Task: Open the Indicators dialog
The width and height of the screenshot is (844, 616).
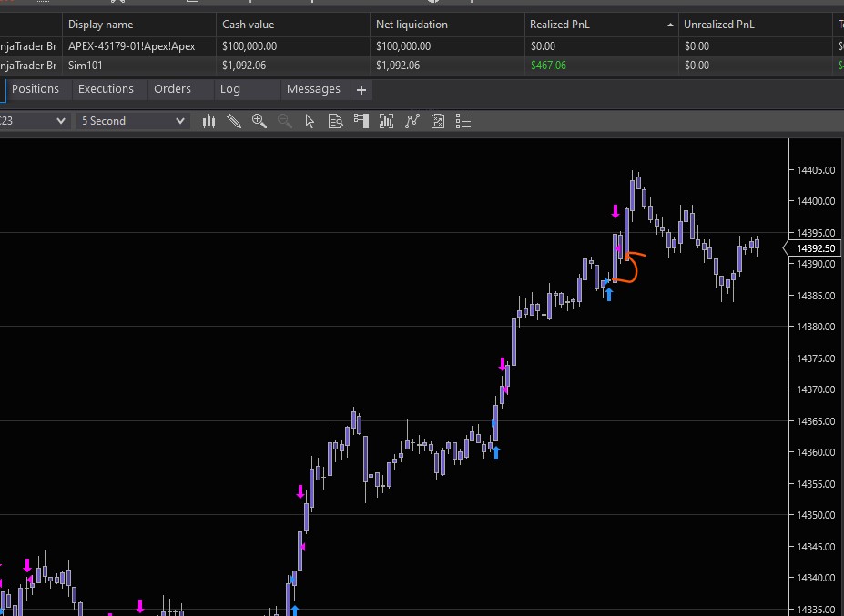Action: tap(412, 121)
